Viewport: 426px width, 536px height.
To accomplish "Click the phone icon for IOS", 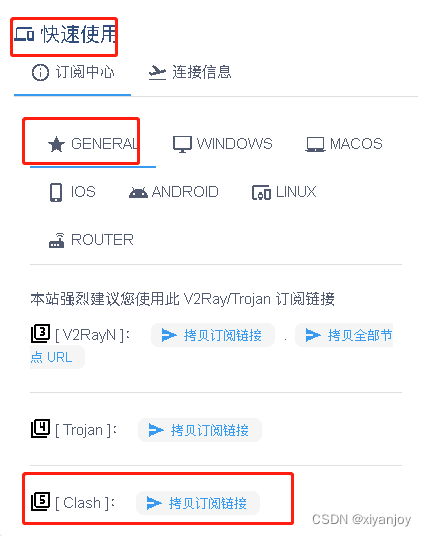I will pyautogui.click(x=56, y=192).
